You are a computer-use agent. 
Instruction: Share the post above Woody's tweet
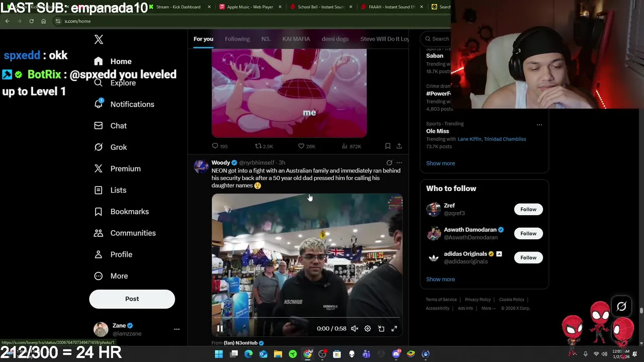tap(399, 146)
